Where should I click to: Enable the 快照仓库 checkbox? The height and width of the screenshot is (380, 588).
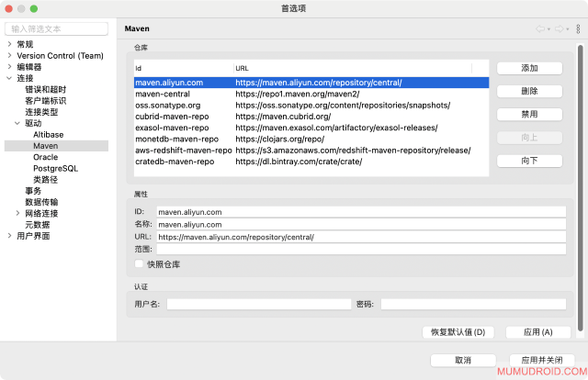(139, 263)
